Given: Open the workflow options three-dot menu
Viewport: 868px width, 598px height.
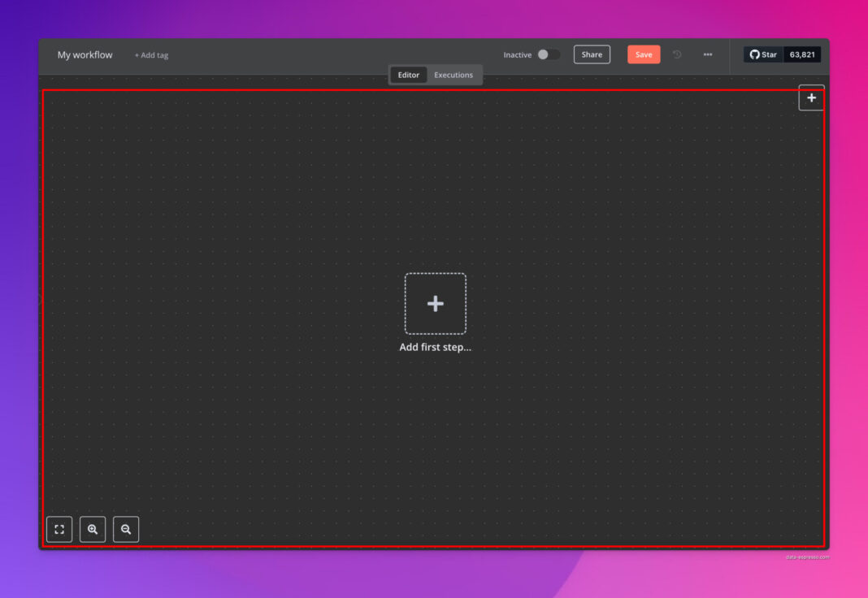Looking at the screenshot, I should (707, 54).
